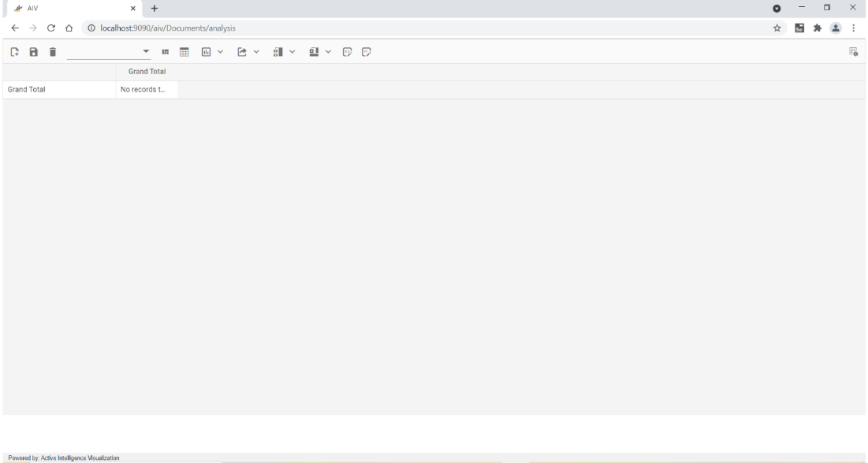Delete the analysis with trash icon
Viewport: 868px width, 463px height.
53,52
